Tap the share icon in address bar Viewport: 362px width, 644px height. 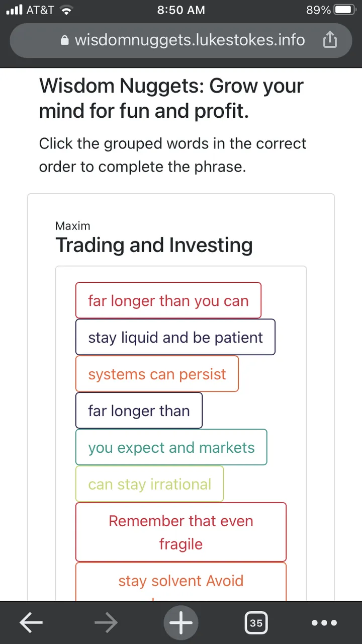click(329, 40)
